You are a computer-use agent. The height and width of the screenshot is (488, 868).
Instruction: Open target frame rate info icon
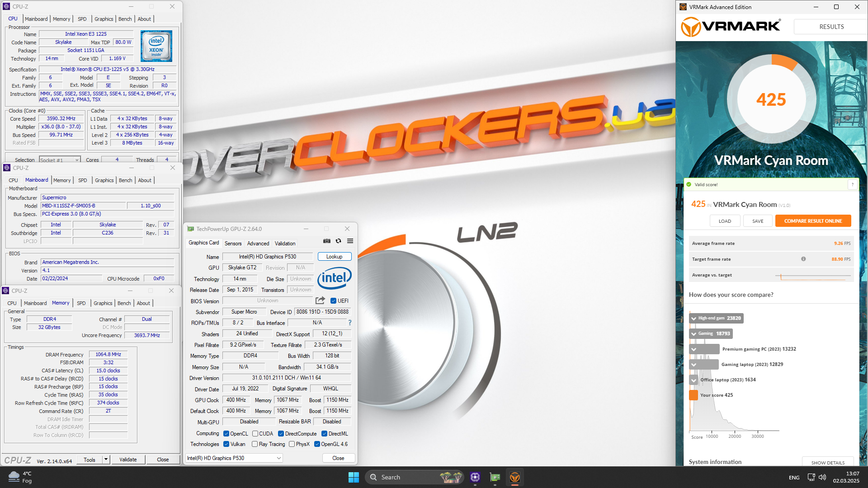click(x=803, y=259)
